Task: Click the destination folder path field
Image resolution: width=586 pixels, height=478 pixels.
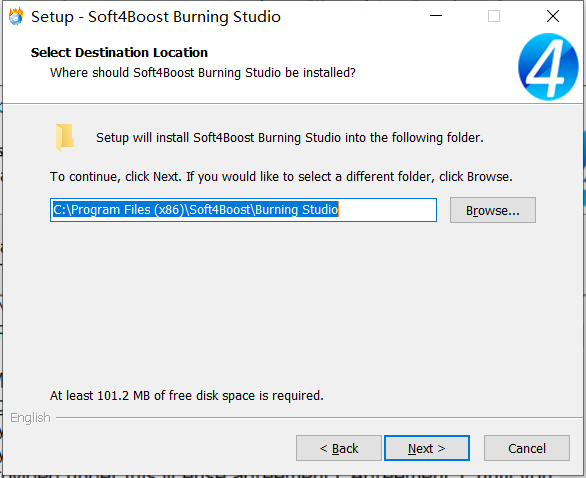Action: tap(243, 210)
